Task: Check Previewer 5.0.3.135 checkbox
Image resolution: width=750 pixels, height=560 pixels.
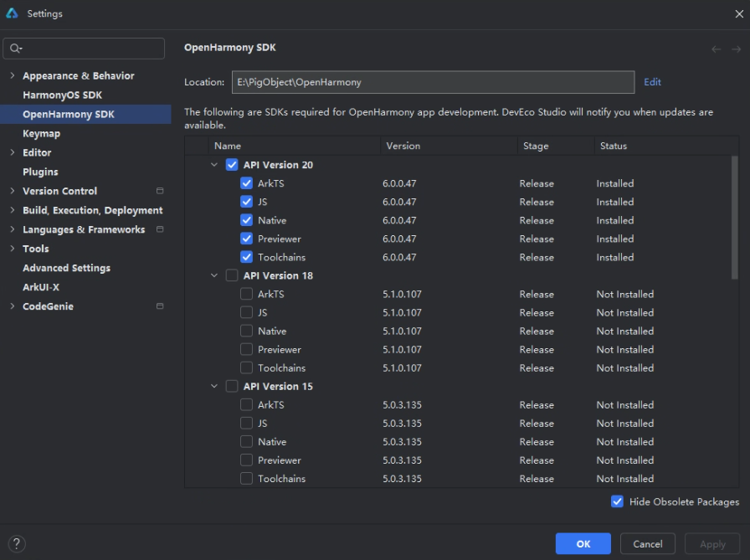Action: point(246,460)
